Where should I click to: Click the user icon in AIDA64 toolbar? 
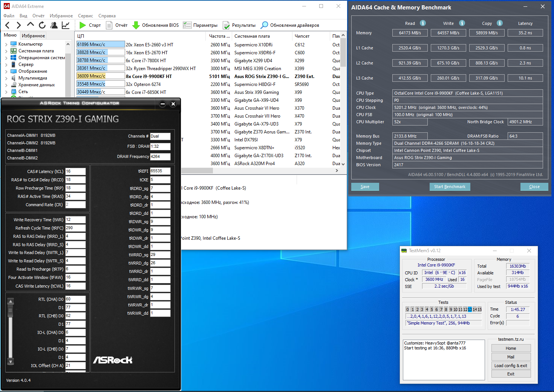coord(54,25)
